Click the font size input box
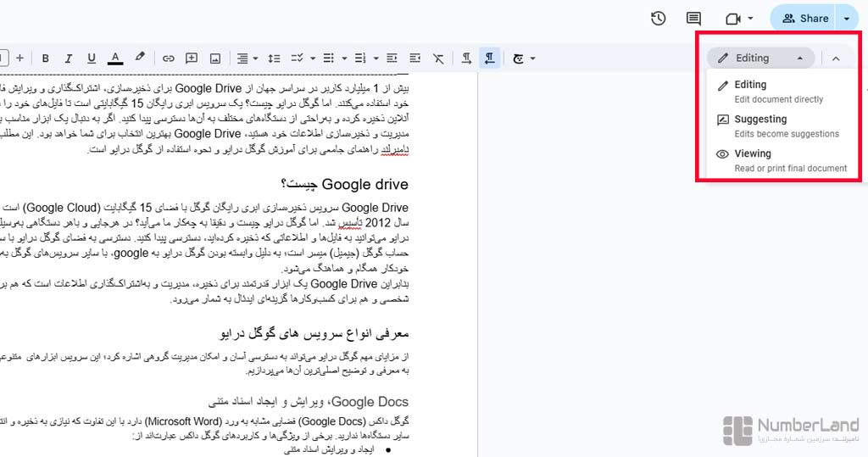 click(x=3, y=58)
